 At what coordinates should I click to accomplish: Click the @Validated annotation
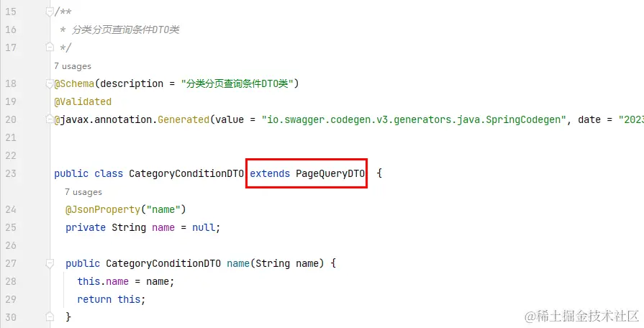tap(83, 102)
